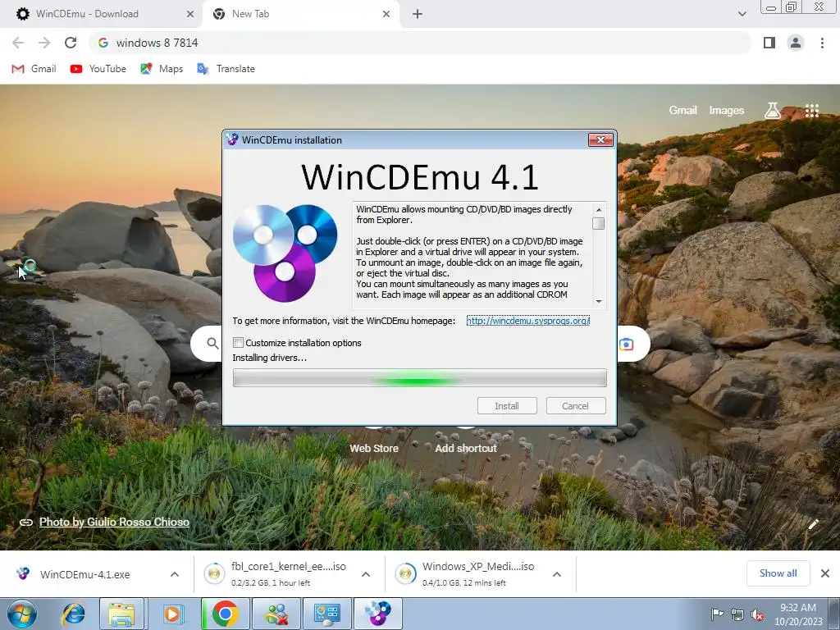Viewport: 840px width, 630px height.
Task: Open the Chrome three-dot menu
Action: [822, 43]
